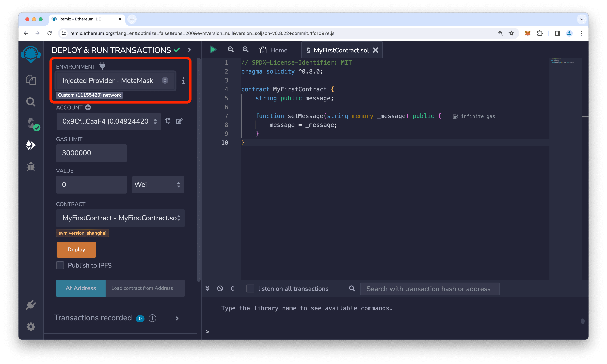Enable the Publish to IPFS checkbox
This screenshot has width=607, height=364.
pos(60,265)
